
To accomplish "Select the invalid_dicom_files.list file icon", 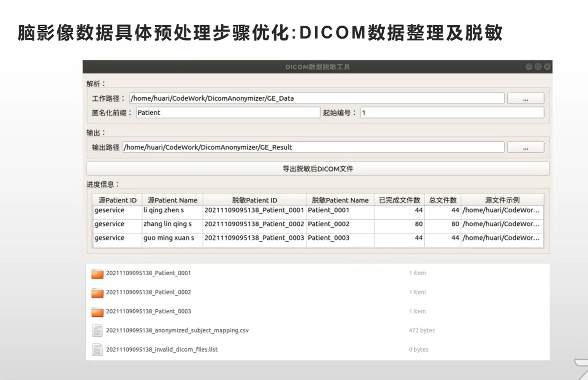I will point(97,349).
